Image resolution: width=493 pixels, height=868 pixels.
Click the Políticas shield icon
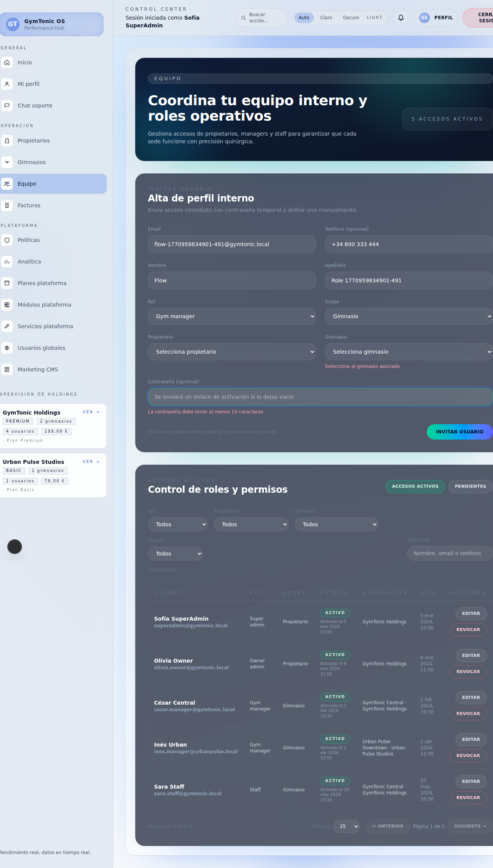click(7, 240)
